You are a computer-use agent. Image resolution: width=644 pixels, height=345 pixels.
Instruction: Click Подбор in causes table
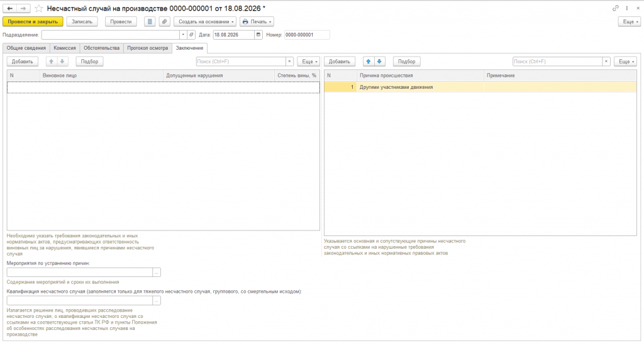click(x=407, y=61)
